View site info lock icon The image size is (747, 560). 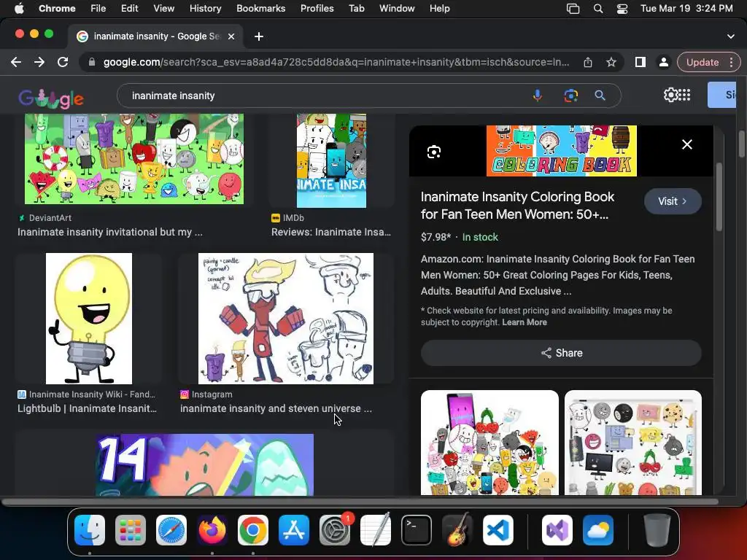click(92, 63)
